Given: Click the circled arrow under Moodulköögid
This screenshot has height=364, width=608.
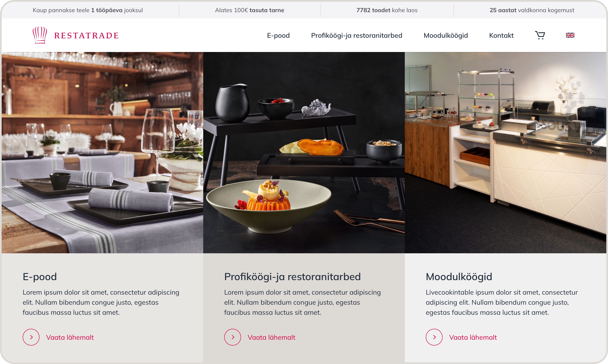Looking at the screenshot, I should pyautogui.click(x=434, y=337).
